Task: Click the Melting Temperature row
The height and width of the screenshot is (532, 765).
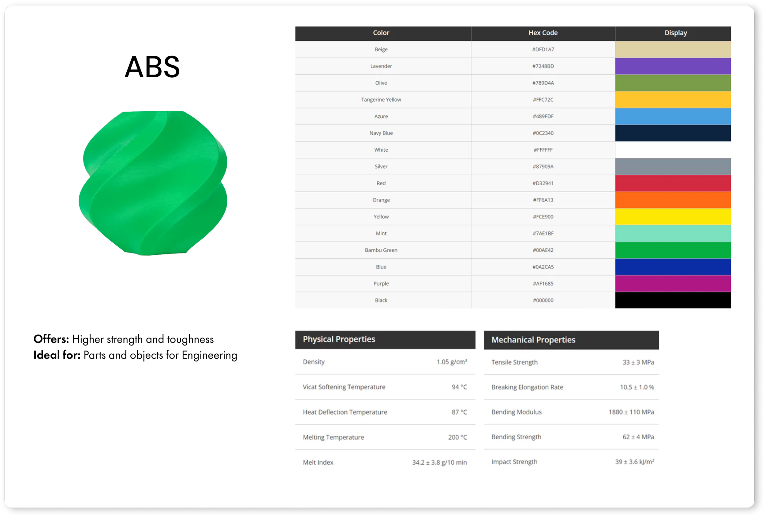Action: tap(385, 437)
